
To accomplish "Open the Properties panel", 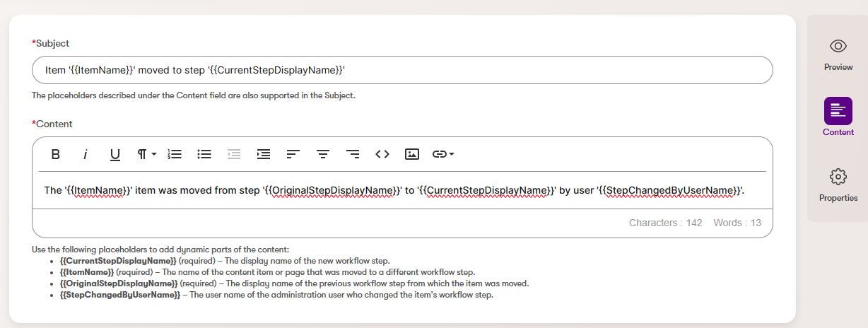I will click(838, 184).
